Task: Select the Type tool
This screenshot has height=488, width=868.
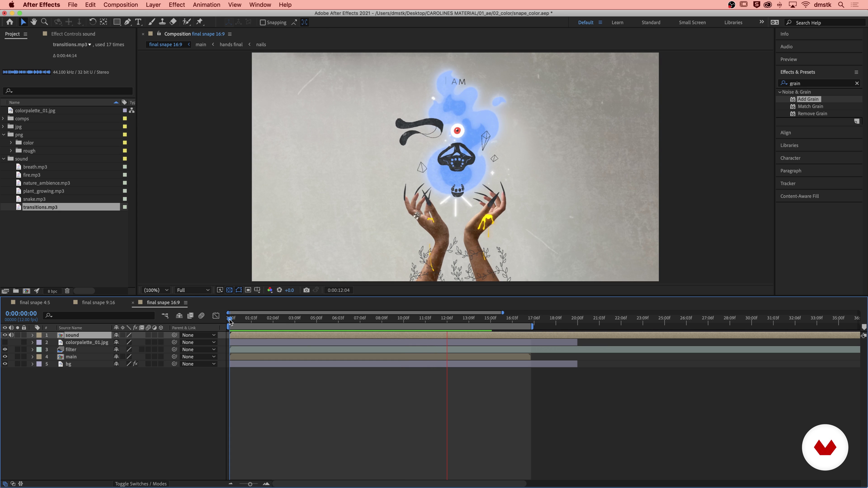Action: click(138, 22)
